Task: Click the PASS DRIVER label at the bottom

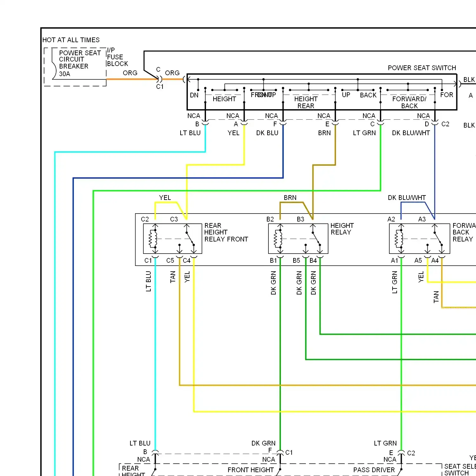Action: pyautogui.click(x=374, y=470)
